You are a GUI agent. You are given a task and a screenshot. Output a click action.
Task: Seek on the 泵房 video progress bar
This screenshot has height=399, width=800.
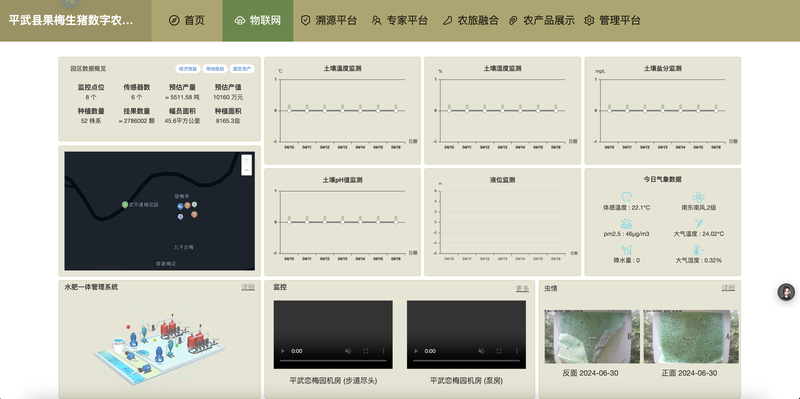pos(466,361)
